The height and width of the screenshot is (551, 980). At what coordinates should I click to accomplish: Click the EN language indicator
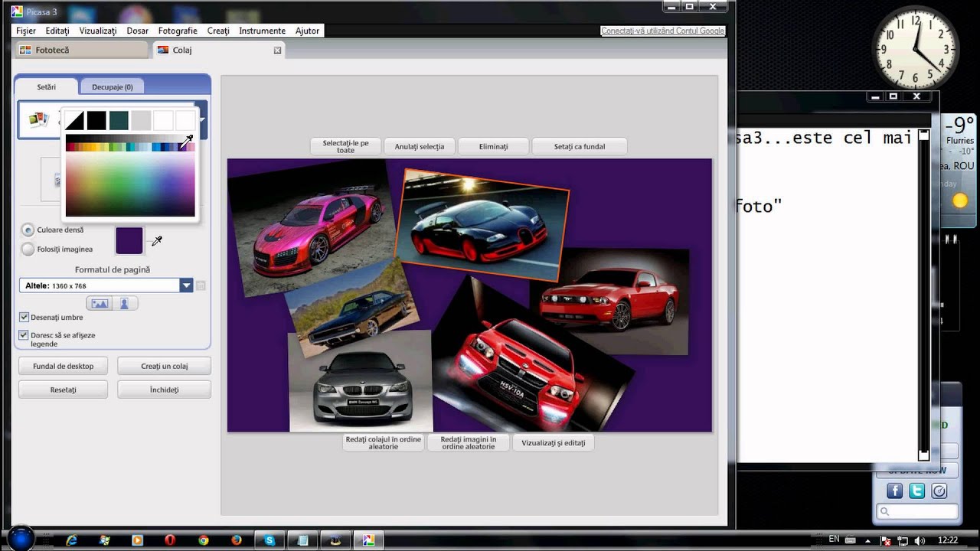click(x=834, y=540)
